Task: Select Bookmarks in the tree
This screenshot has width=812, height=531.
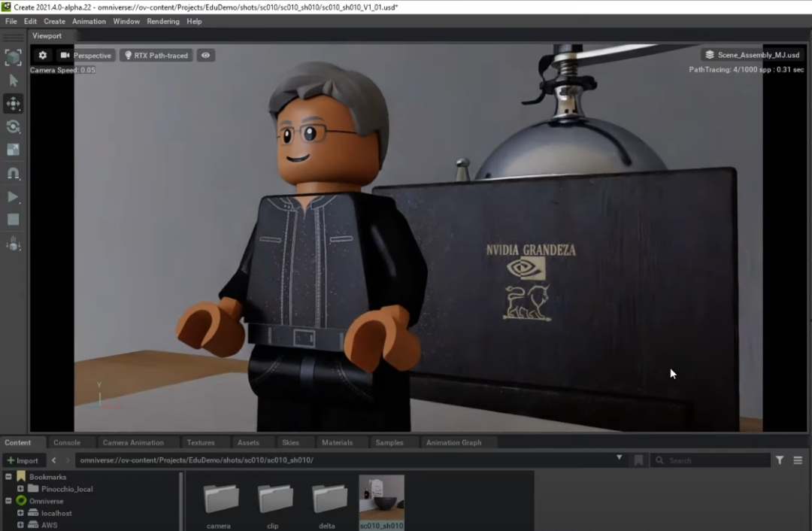Action: pyautogui.click(x=47, y=477)
